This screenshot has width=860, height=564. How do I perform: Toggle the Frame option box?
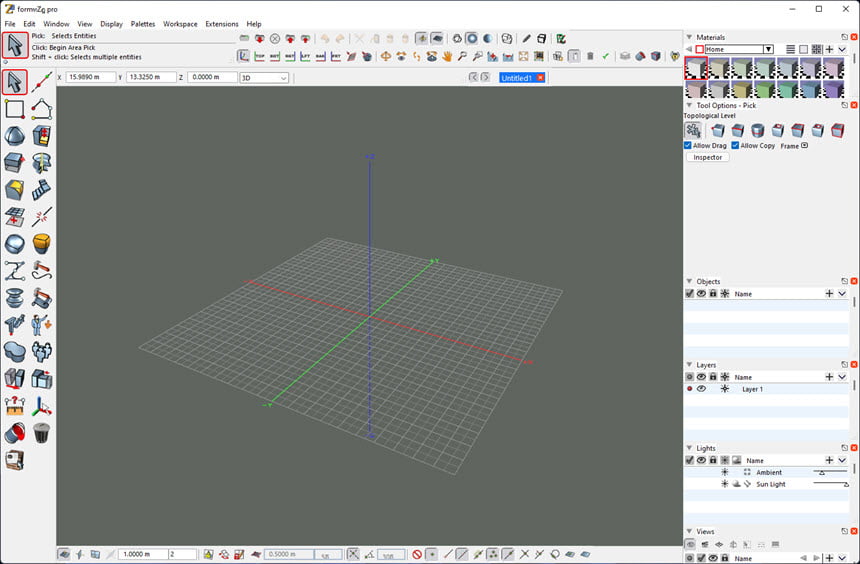click(805, 145)
